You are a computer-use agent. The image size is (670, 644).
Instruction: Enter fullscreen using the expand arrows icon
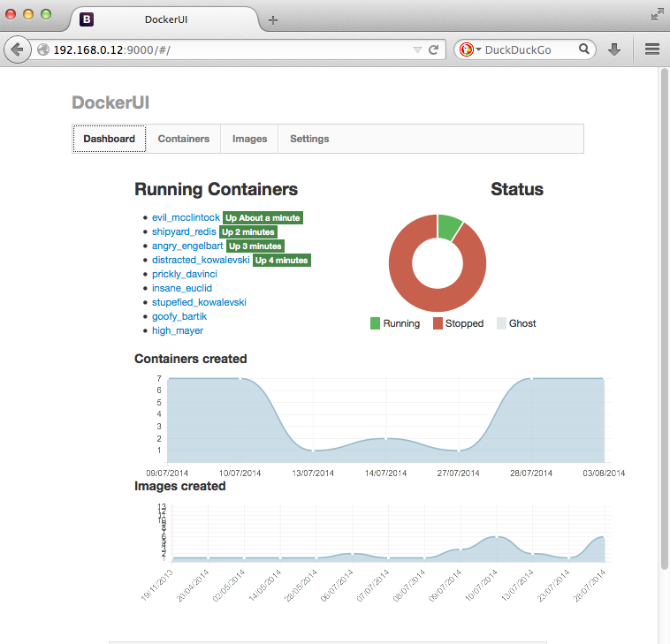(657, 15)
